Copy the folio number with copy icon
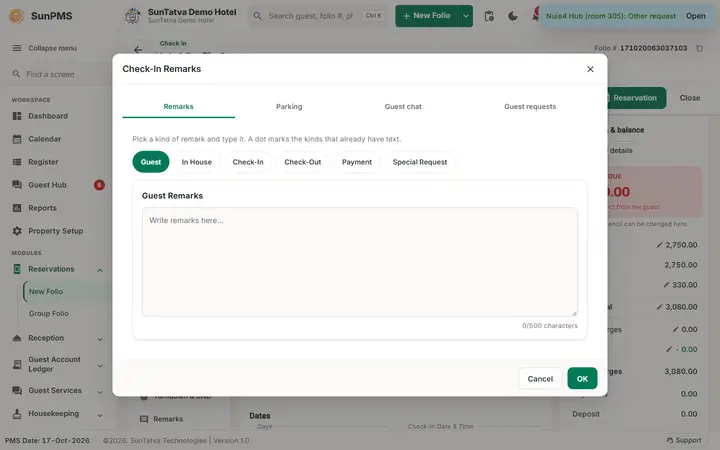Viewport: 720px width, 450px height. point(699,48)
